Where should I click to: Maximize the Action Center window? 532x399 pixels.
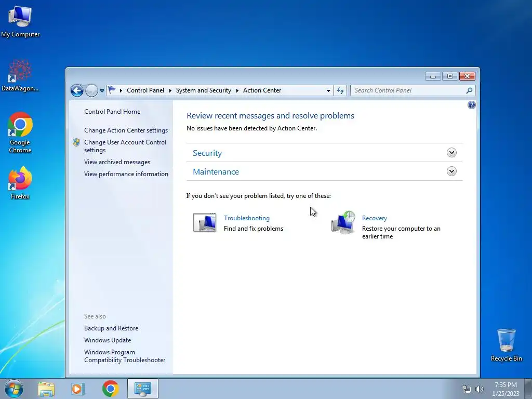coord(450,76)
